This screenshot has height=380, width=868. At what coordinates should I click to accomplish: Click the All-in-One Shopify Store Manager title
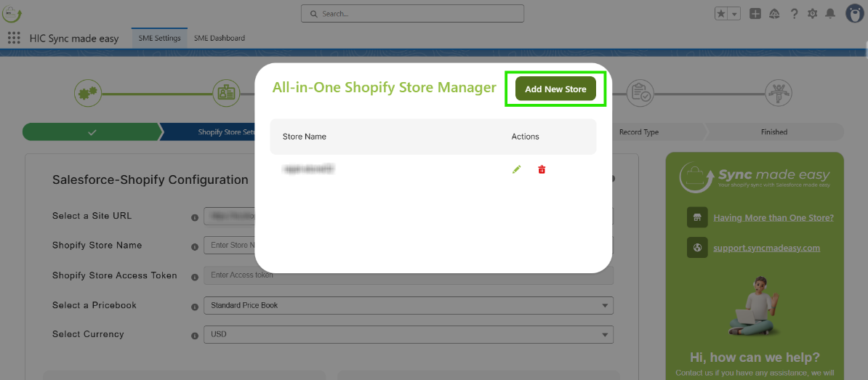[384, 87]
